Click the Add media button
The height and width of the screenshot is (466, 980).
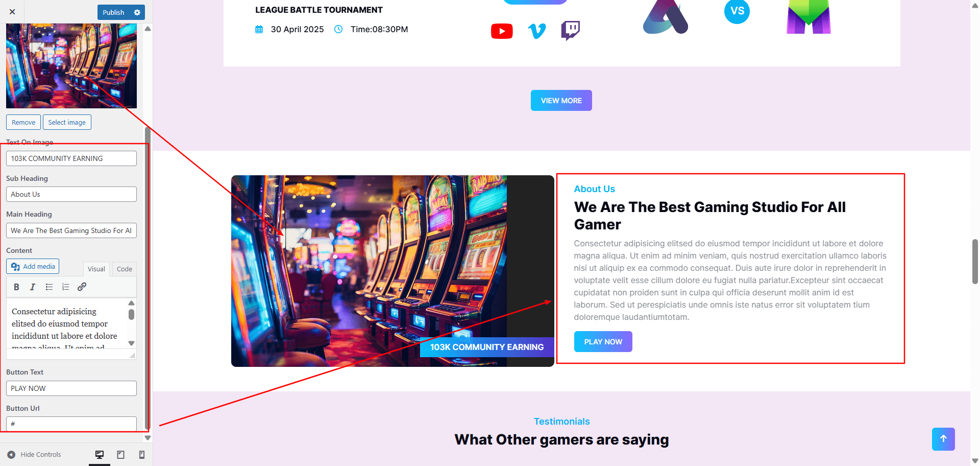tap(33, 266)
